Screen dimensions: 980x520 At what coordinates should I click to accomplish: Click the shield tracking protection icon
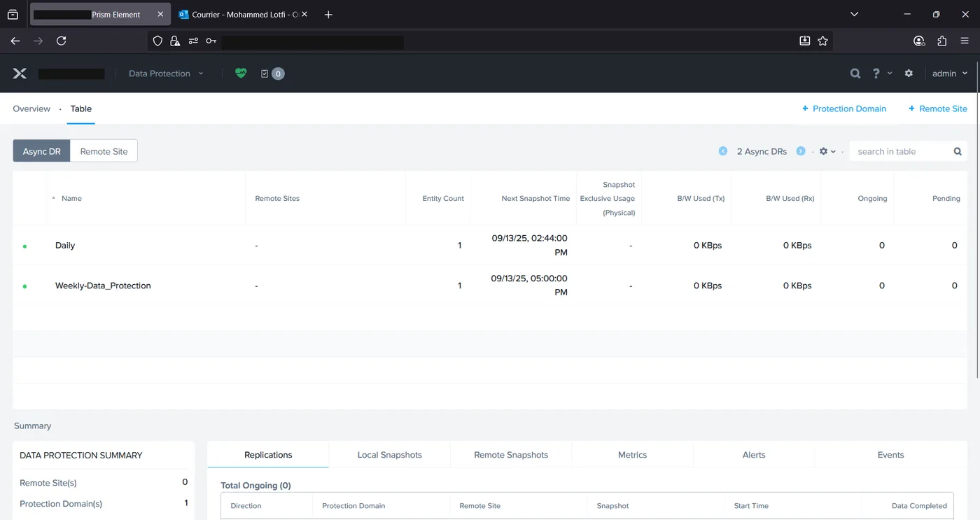tap(157, 41)
